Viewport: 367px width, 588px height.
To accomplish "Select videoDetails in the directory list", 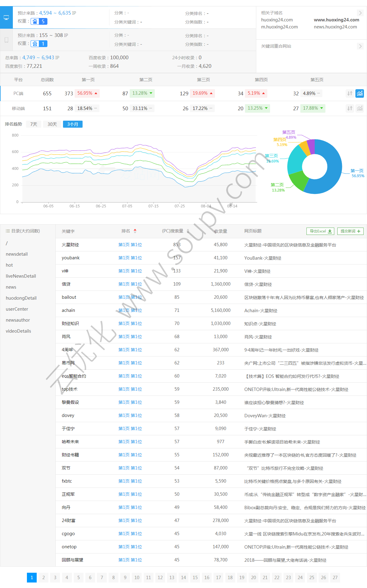I will click(x=18, y=331).
